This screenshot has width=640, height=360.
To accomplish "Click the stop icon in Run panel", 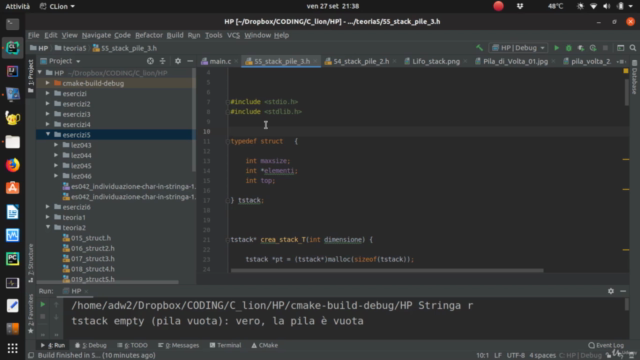I will tap(42, 317).
